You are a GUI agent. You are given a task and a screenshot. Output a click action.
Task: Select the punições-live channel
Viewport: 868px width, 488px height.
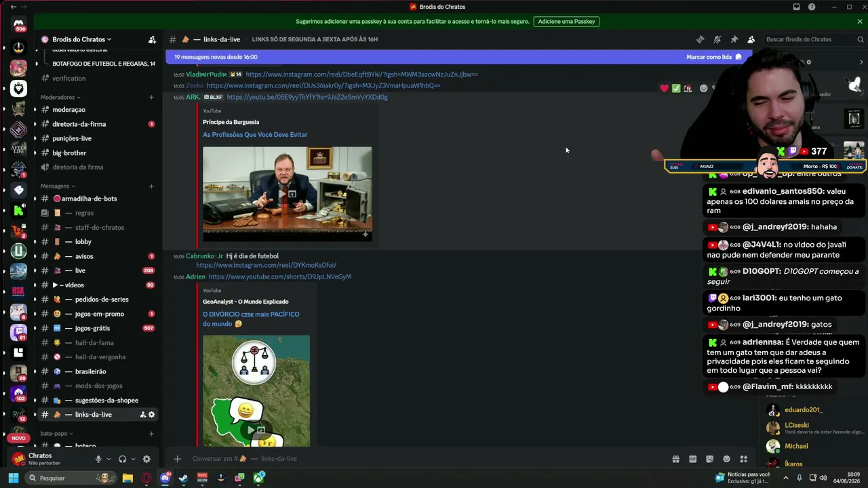pos(98,138)
